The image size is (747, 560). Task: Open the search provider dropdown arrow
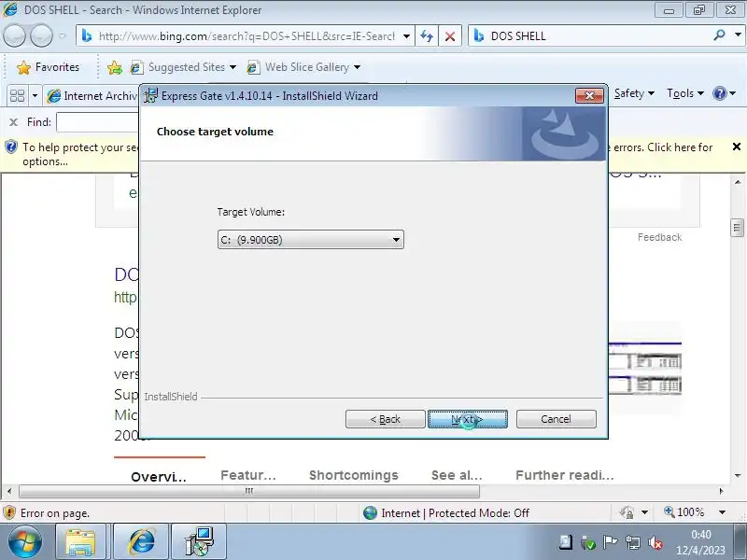738,35
